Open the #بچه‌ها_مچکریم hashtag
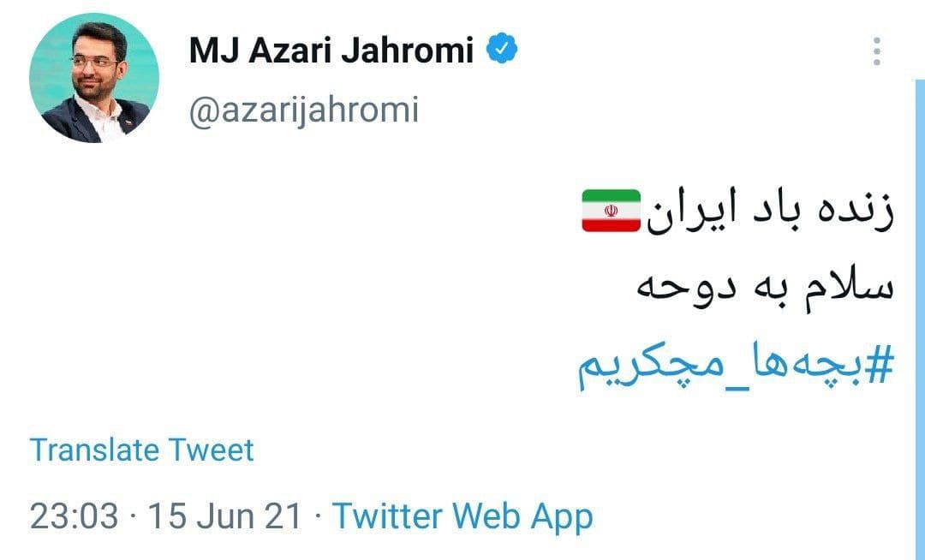925x560 pixels. (736, 366)
